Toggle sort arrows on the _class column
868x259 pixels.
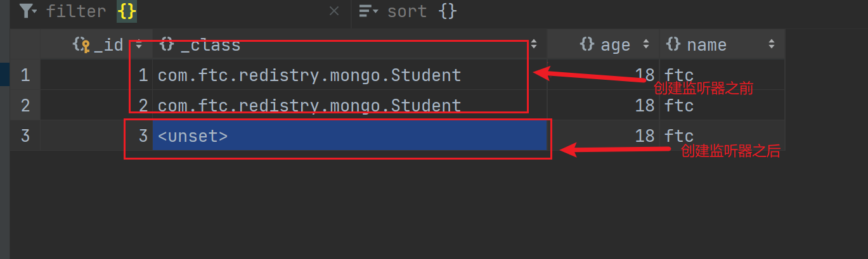(x=534, y=44)
